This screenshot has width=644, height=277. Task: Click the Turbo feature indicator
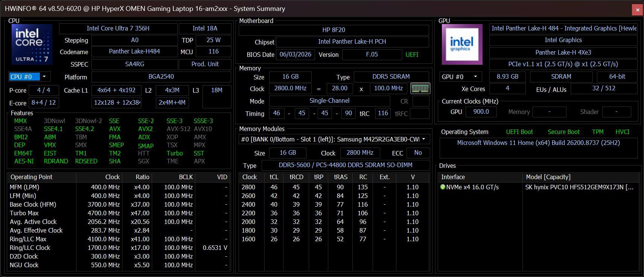click(x=175, y=153)
